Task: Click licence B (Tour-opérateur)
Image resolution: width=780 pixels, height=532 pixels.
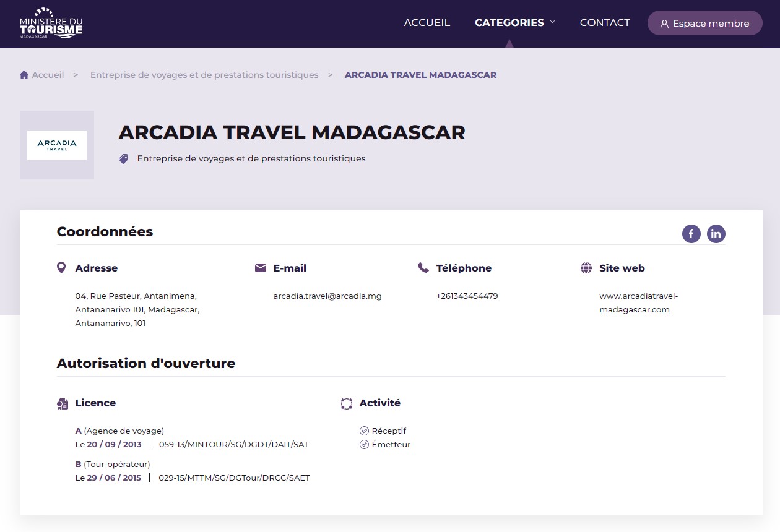Action: [x=113, y=464]
